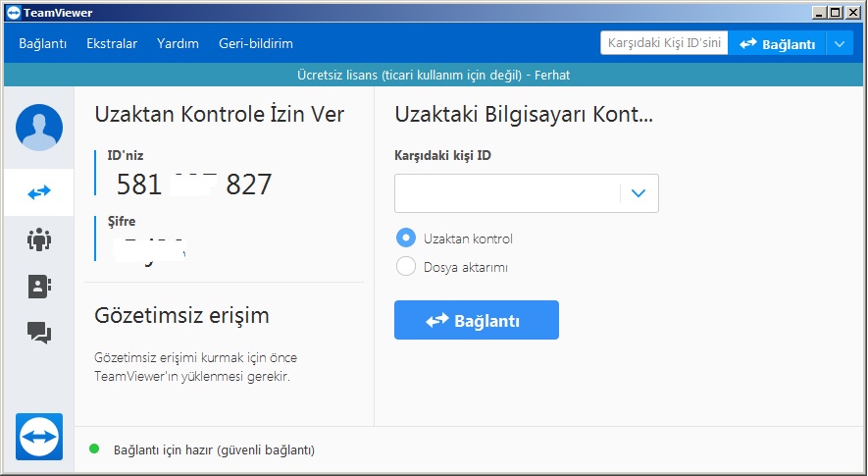Open Computers & Contacts sidebar icon
Image resolution: width=868 pixels, height=476 pixels.
tap(39, 287)
